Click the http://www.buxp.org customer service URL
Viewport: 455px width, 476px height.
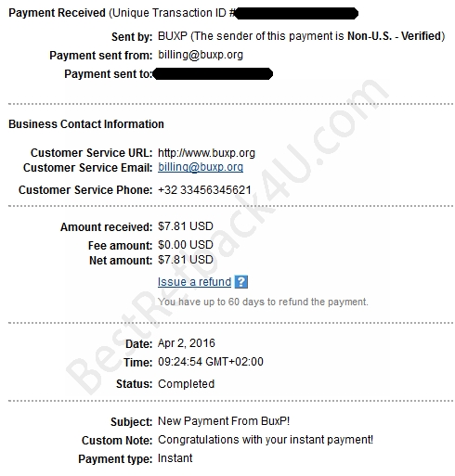point(206,153)
